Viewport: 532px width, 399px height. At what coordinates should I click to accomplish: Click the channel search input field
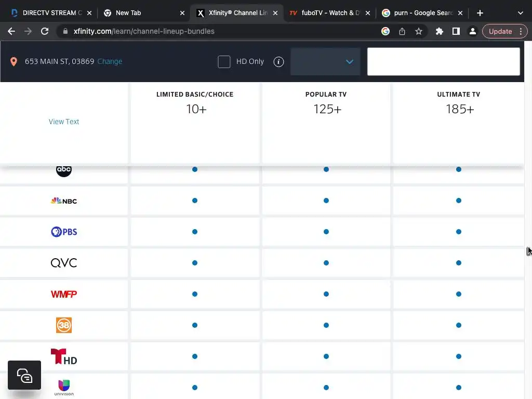click(x=443, y=62)
